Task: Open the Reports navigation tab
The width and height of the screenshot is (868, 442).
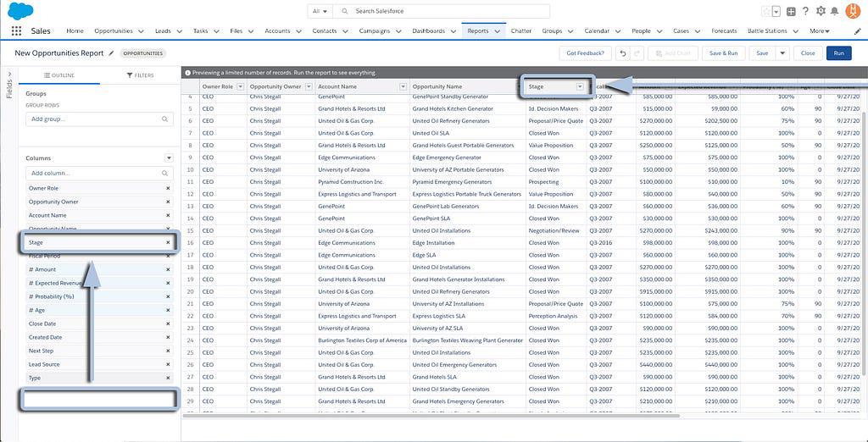Action: (x=477, y=31)
